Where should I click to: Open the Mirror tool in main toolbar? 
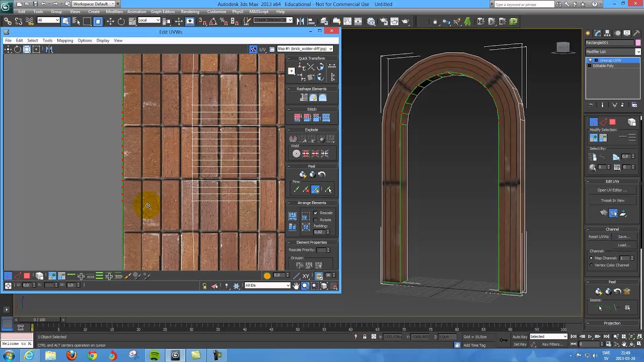pyautogui.click(x=300, y=21)
